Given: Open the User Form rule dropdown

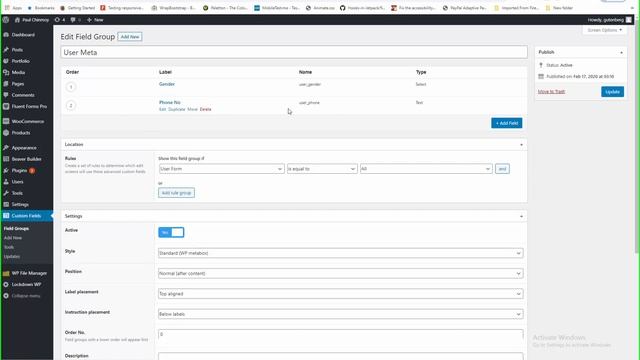Looking at the screenshot, I should (x=221, y=169).
